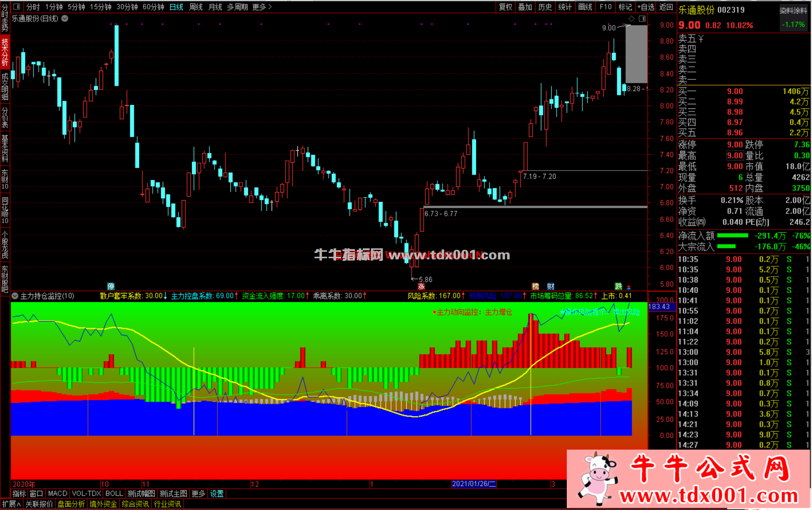Activate the 画线 drawing tool
The height and width of the screenshot is (510, 812).
[x=585, y=7]
